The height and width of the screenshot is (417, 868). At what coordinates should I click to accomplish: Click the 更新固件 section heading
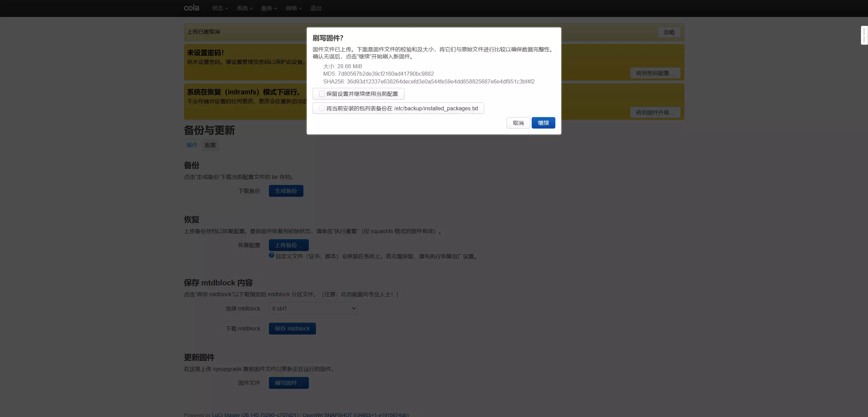point(199,357)
